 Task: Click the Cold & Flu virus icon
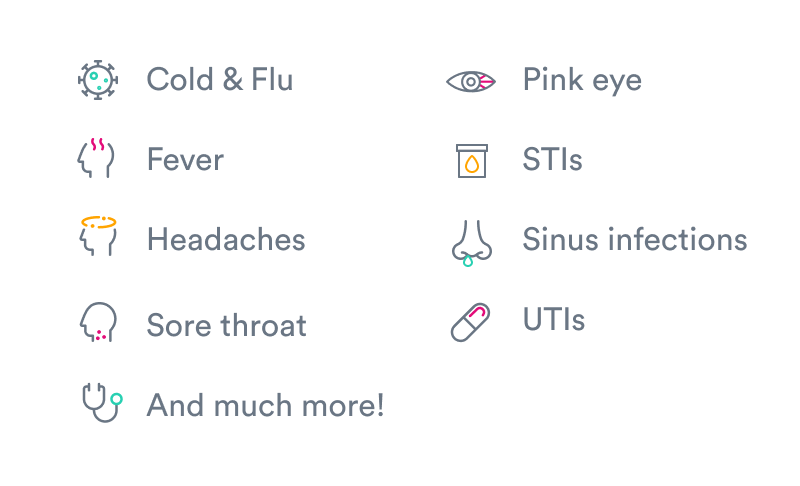pyautogui.click(x=98, y=80)
